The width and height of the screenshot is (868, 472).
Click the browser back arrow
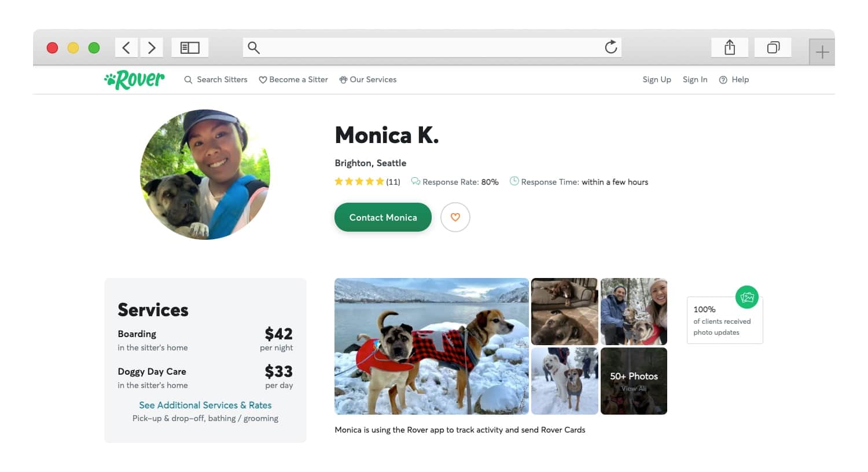(x=126, y=47)
